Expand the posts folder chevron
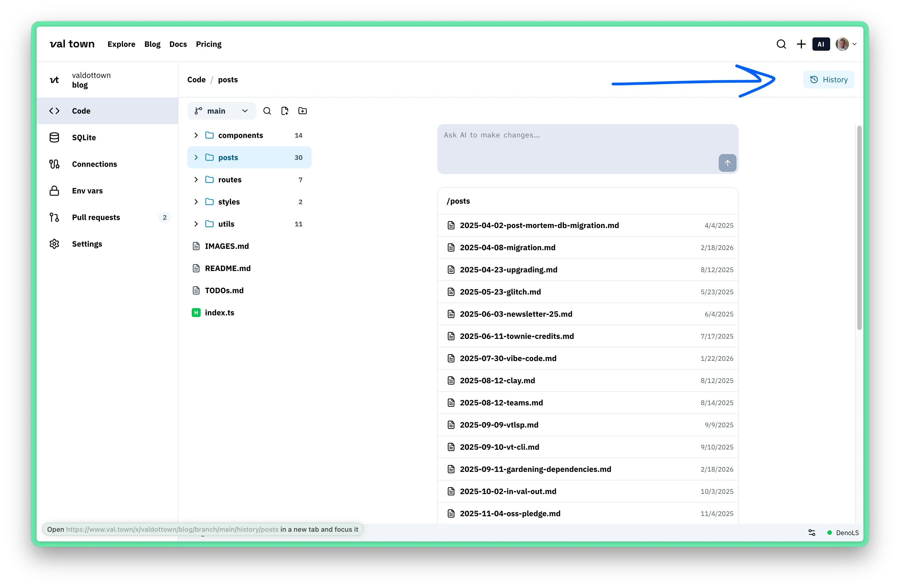900x588 pixels. [196, 157]
